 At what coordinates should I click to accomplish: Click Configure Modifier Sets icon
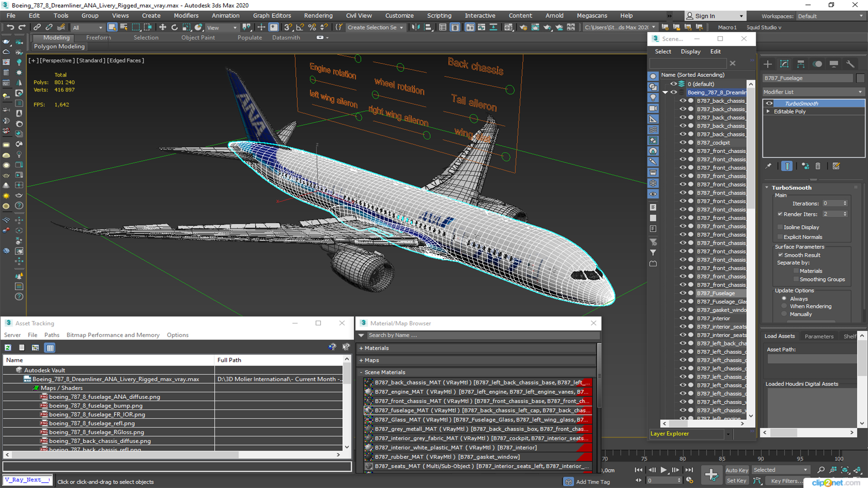click(x=836, y=166)
